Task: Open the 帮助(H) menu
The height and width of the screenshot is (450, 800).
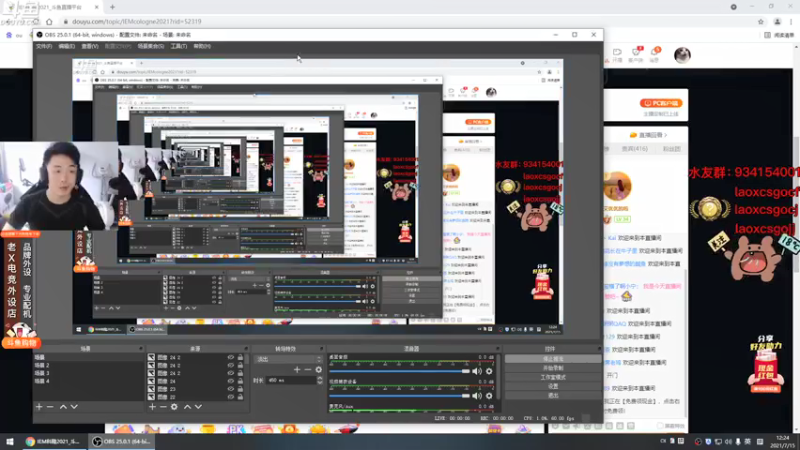Action: pyautogui.click(x=202, y=46)
